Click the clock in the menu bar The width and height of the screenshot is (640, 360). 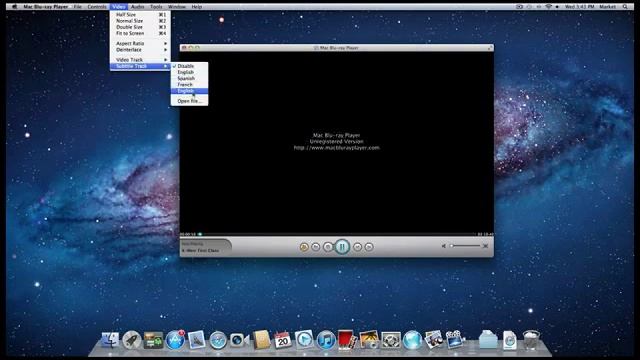(580, 7)
